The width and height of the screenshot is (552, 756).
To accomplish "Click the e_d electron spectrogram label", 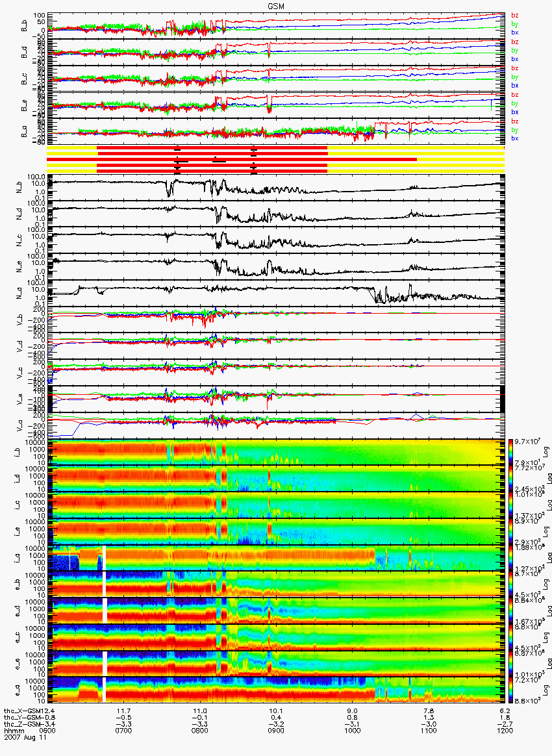I will 18,611.
